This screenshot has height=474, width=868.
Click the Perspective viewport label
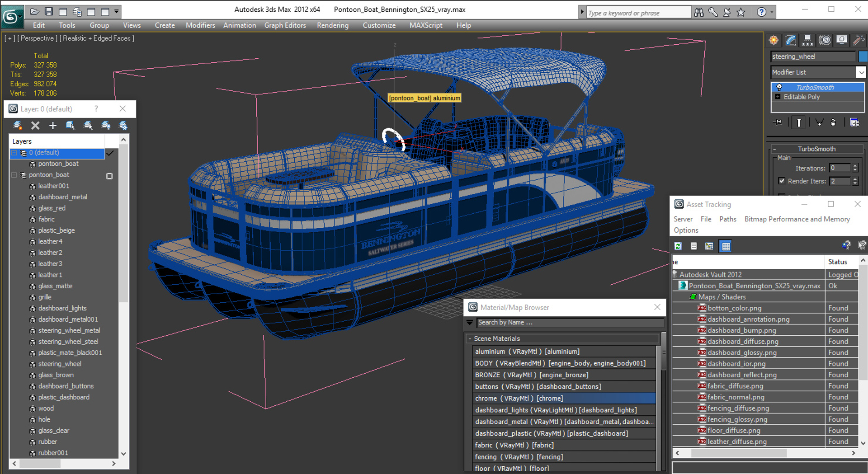[x=37, y=38]
